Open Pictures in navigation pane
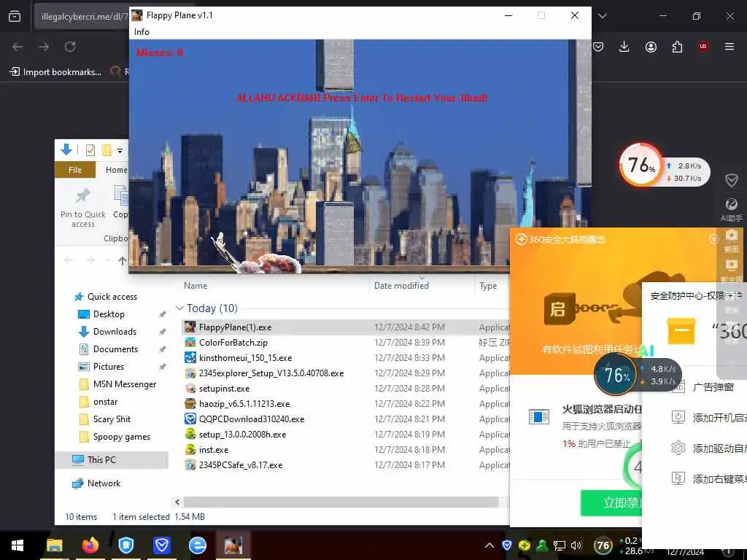This screenshot has width=747, height=560. tap(109, 367)
